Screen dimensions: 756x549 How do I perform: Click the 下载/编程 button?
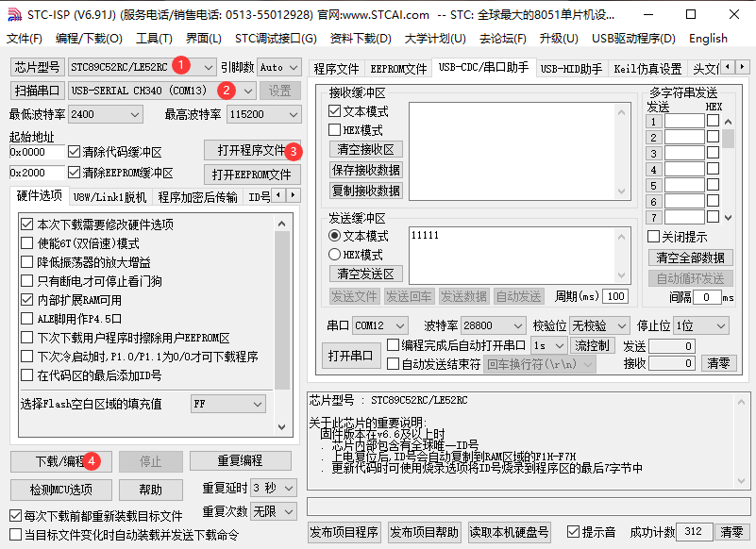coord(61,462)
